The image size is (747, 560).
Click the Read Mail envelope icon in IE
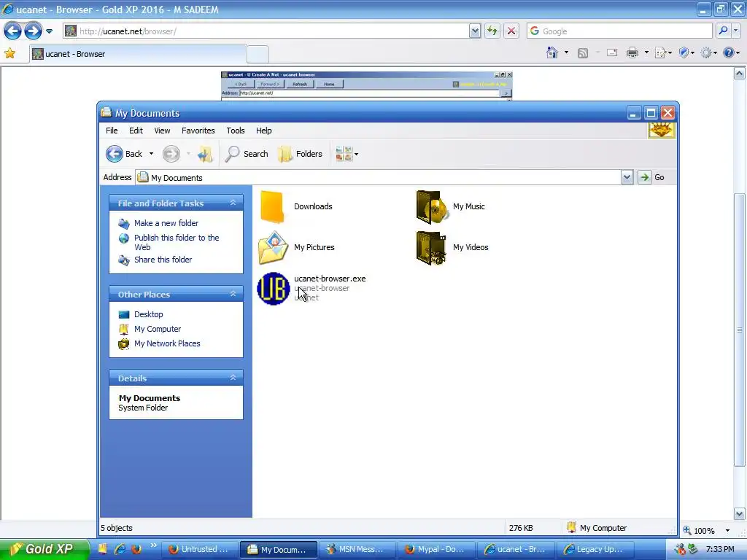pos(612,52)
